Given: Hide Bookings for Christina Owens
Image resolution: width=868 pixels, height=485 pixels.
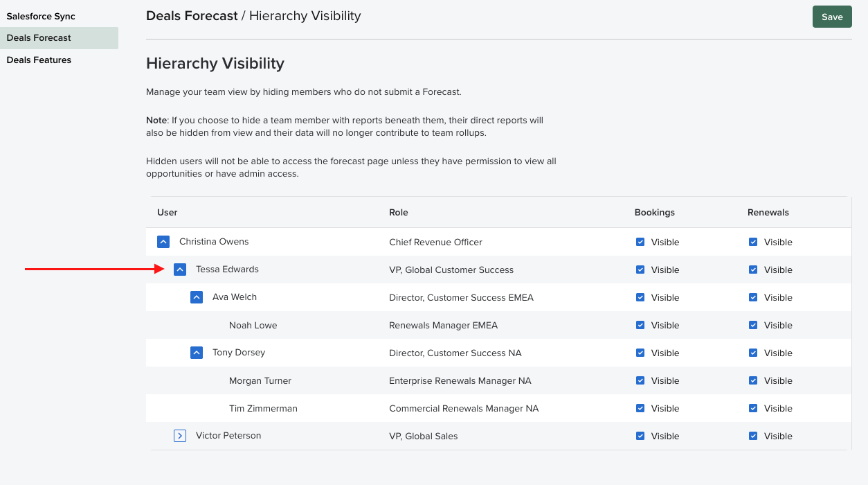Looking at the screenshot, I should [640, 241].
